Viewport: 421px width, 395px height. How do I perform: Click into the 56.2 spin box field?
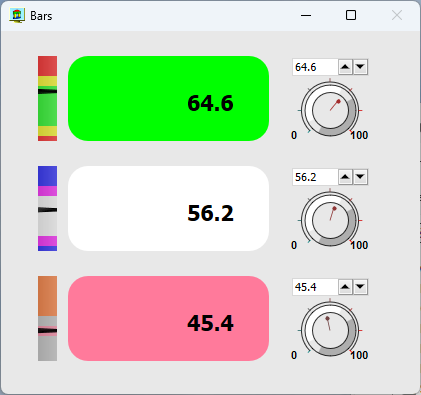pyautogui.click(x=315, y=177)
